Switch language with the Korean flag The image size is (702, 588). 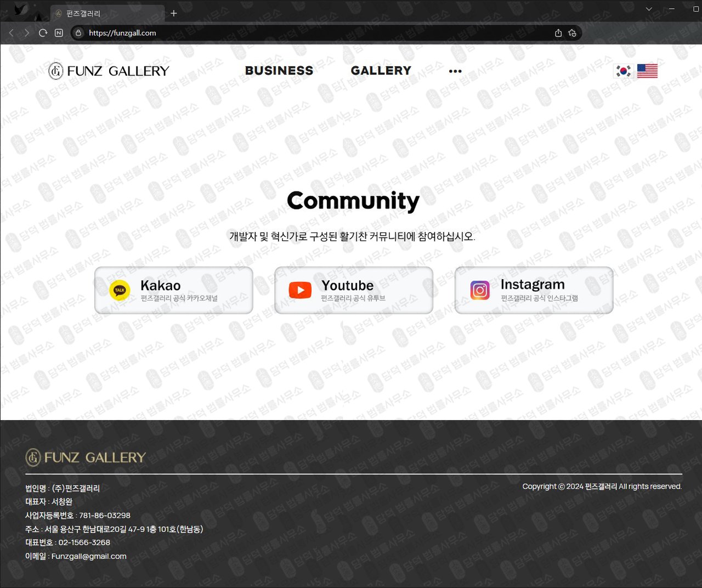pyautogui.click(x=623, y=71)
